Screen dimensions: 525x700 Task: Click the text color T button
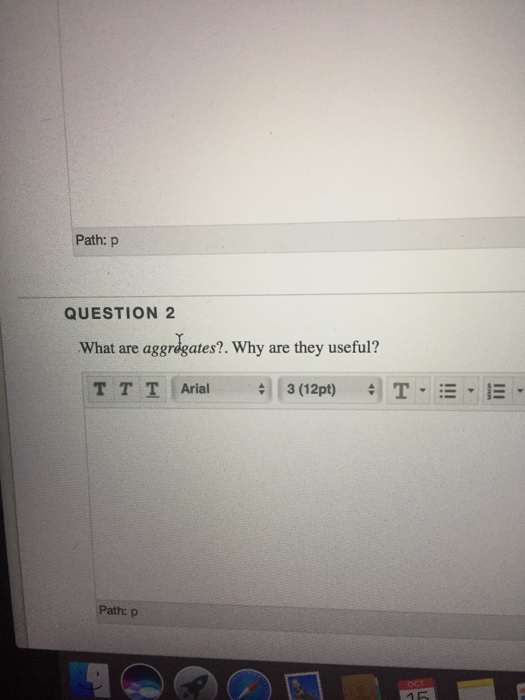[x=400, y=392]
